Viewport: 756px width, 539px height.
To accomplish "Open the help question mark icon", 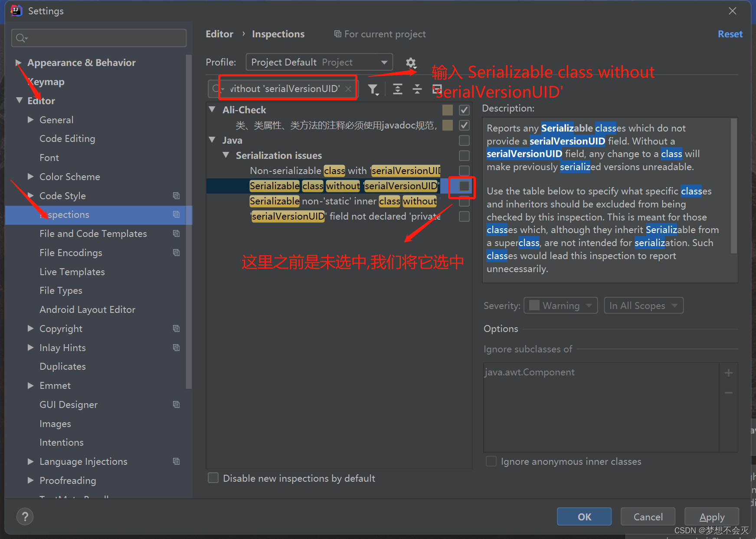I will tap(25, 516).
